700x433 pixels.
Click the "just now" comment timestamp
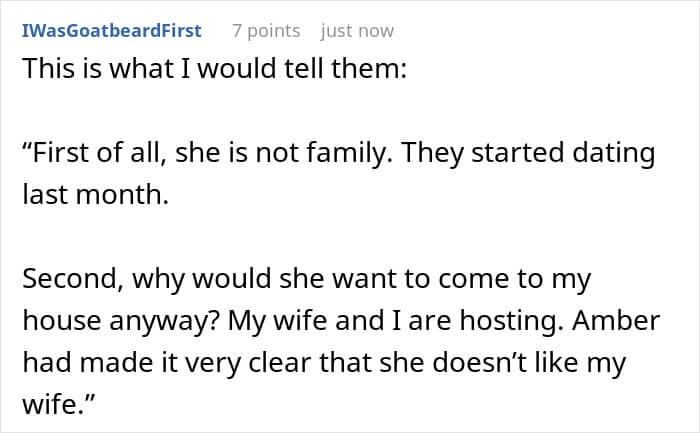(357, 31)
